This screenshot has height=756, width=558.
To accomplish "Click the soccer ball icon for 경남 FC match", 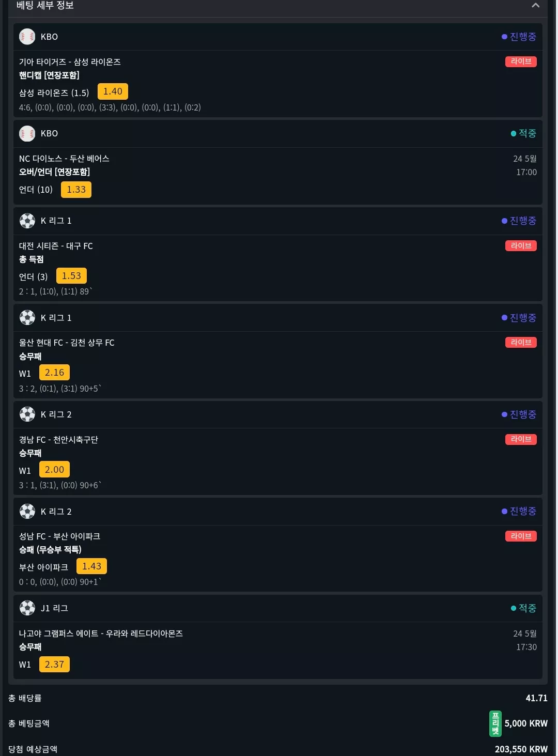I will (x=27, y=414).
